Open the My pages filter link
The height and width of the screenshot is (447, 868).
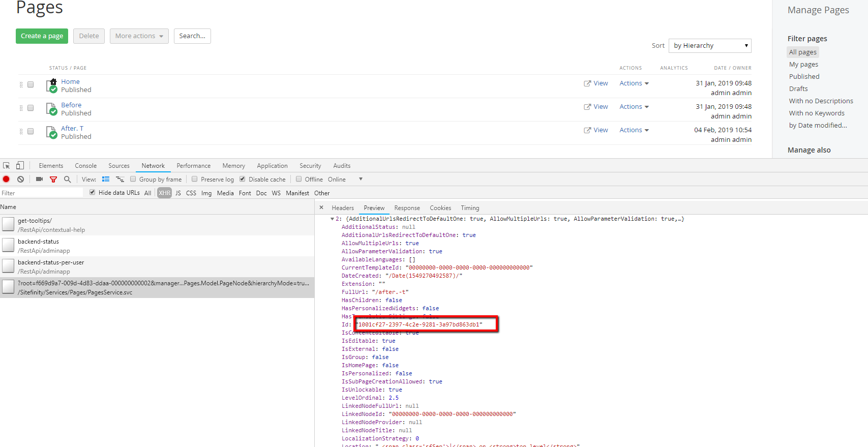point(803,65)
